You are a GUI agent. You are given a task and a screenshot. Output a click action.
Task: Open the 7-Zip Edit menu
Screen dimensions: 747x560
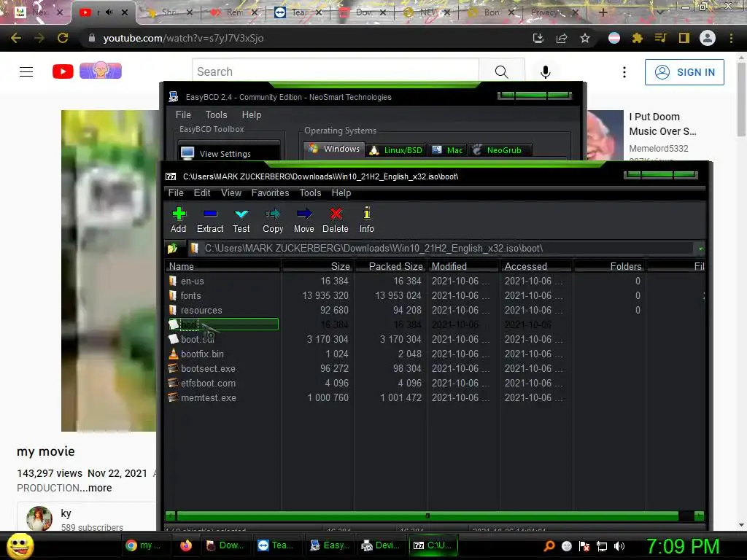(202, 192)
